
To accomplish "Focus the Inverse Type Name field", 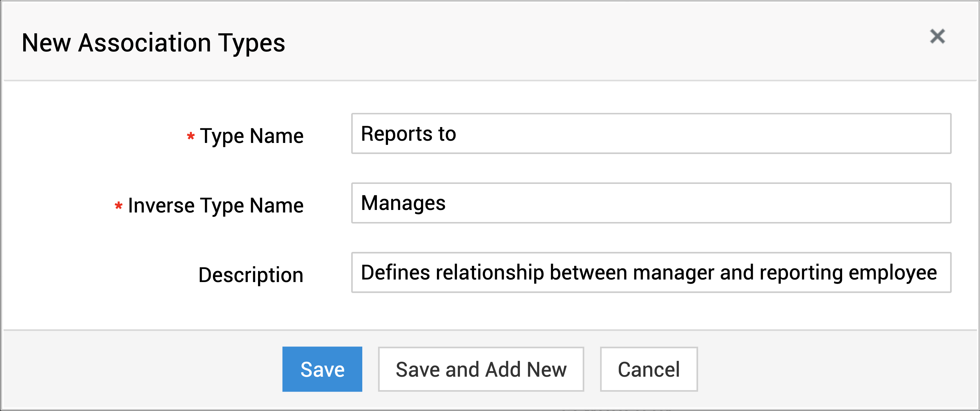I will pyautogui.click(x=650, y=203).
